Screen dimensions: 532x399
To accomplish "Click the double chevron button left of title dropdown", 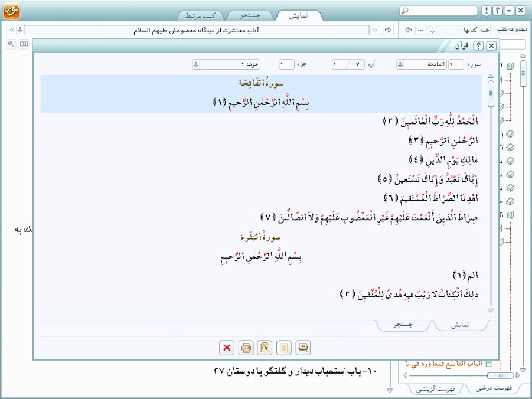I will (11, 30).
